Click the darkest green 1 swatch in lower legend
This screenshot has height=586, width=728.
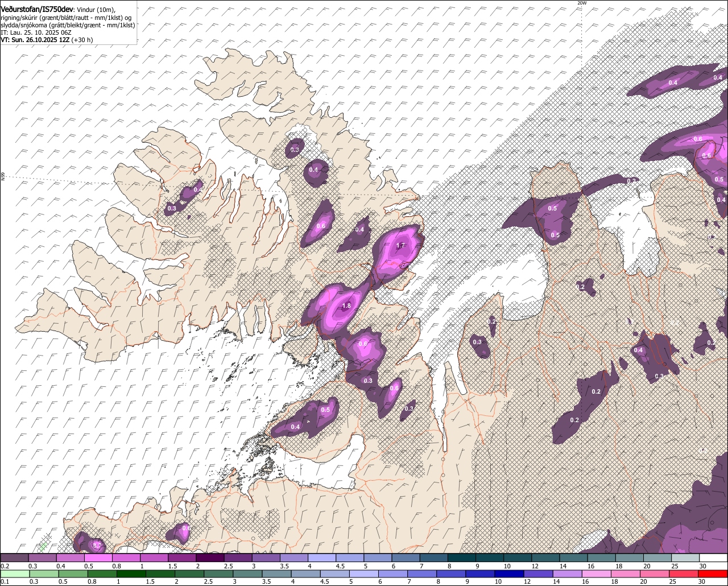(x=131, y=573)
